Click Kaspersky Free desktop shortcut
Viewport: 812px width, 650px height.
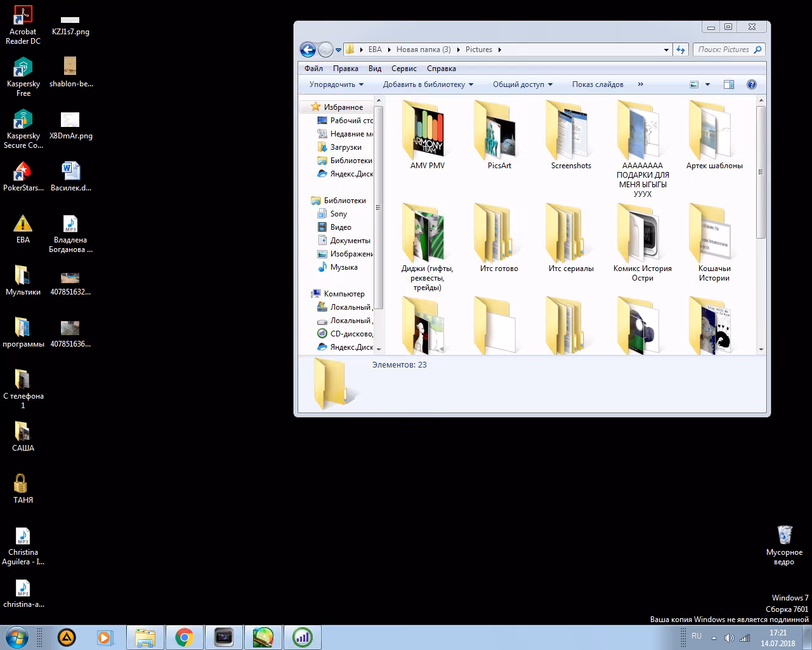[x=23, y=77]
